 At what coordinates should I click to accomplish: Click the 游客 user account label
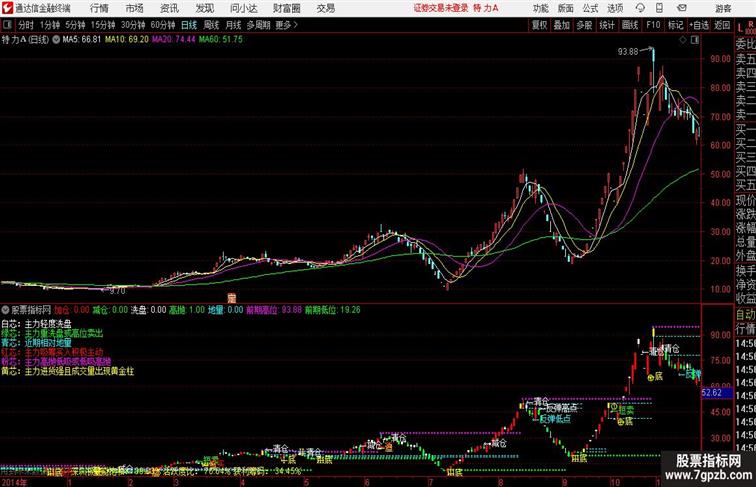(723, 8)
